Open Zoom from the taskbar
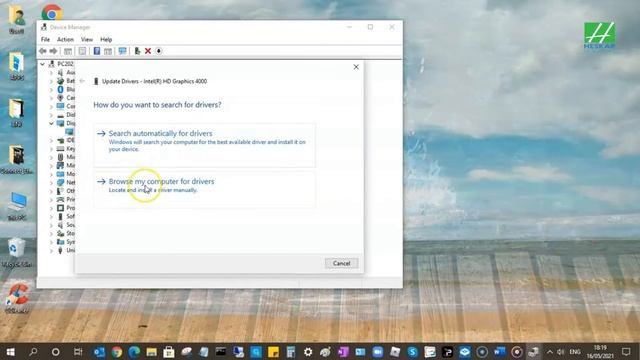Image resolution: width=640 pixels, height=360 pixels. coord(378,352)
